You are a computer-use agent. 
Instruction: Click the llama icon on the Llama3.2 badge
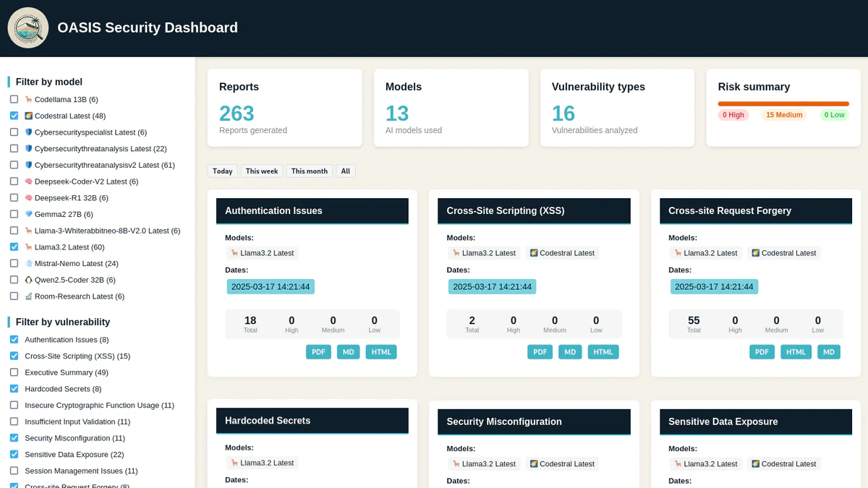[235, 253]
